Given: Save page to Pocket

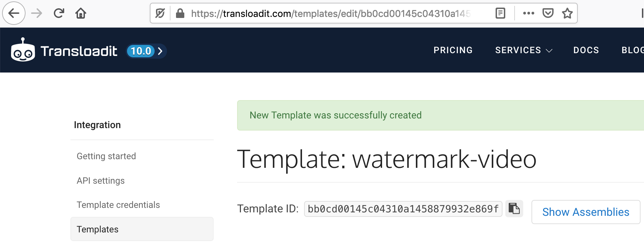Looking at the screenshot, I should [548, 13].
